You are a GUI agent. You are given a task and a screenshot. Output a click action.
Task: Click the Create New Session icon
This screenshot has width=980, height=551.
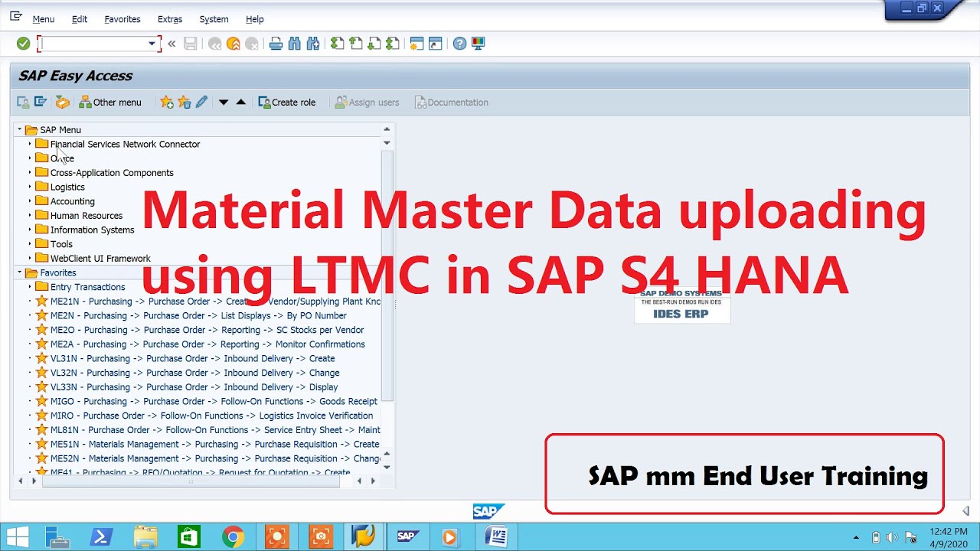click(417, 44)
